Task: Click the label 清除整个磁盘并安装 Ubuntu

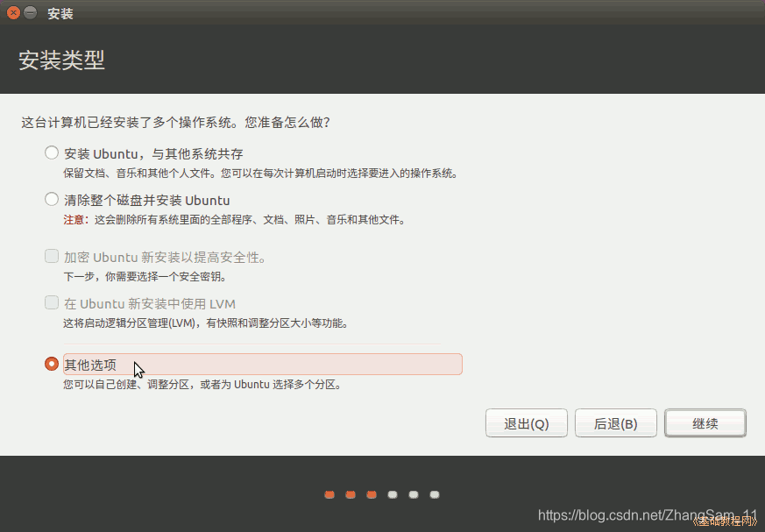Action: click(x=147, y=201)
